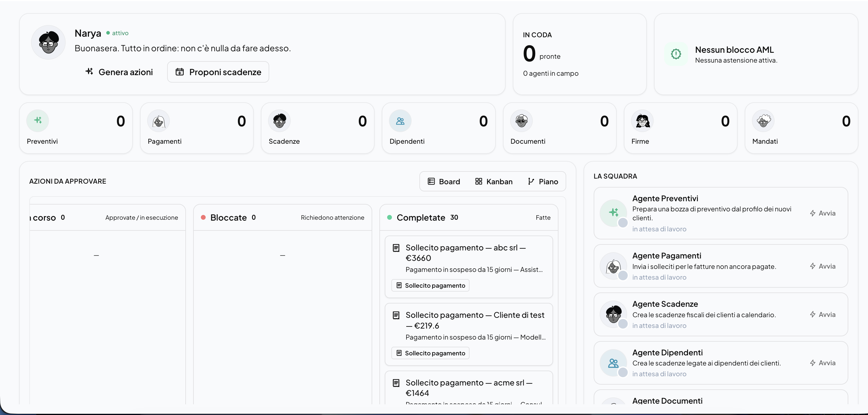The width and height of the screenshot is (868, 415).
Task: Click the calendar icon in Proponi scadenze
Action: point(180,72)
